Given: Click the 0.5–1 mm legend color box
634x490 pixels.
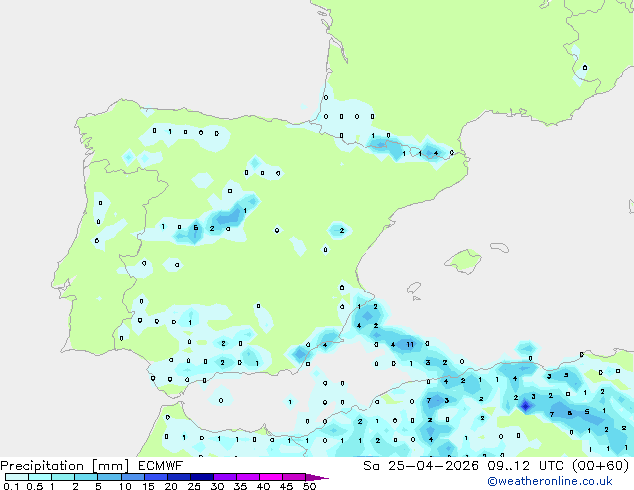Looking at the screenshot, I should tap(40, 477).
